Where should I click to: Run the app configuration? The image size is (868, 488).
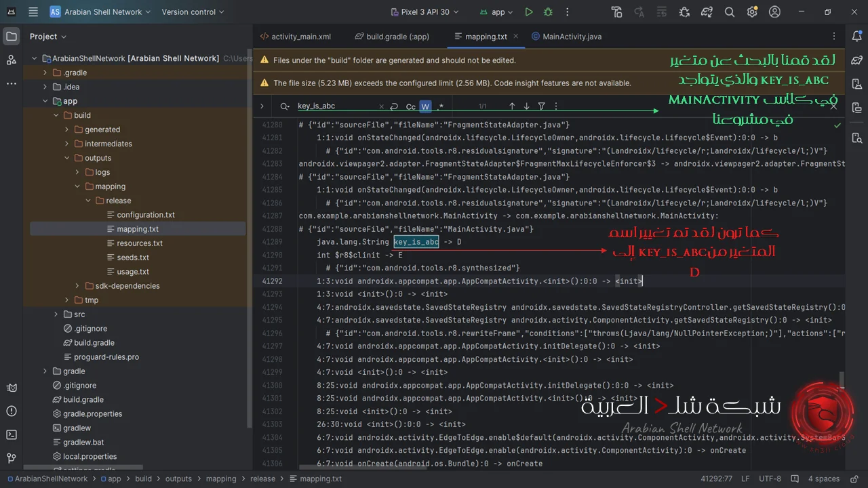[529, 12]
